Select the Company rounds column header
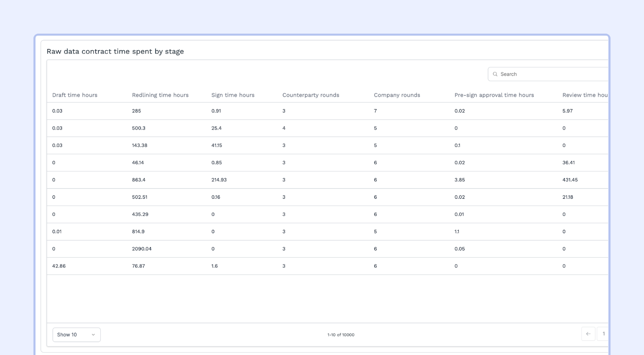 pos(397,95)
